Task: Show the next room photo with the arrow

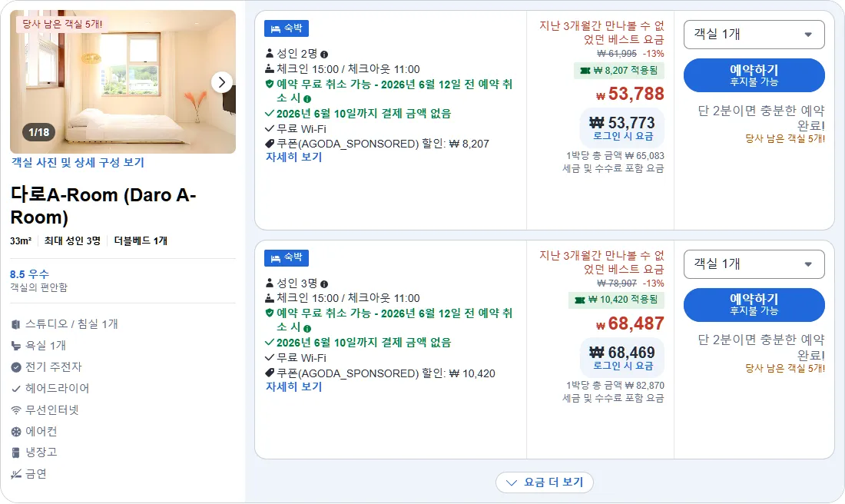Action: click(221, 82)
